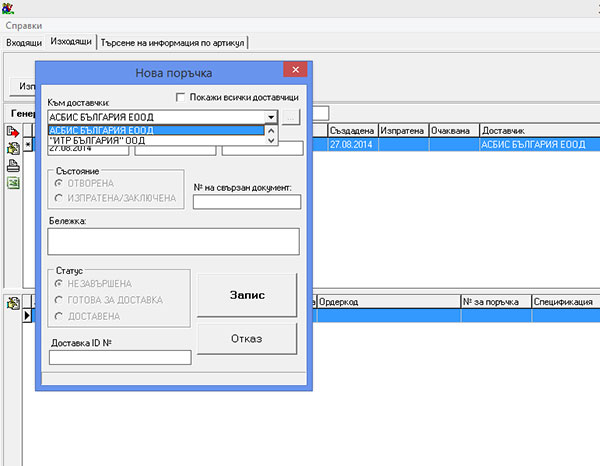Click the ellipsis button beside supplier combo
Screen dimensions: 600x466
291,117
